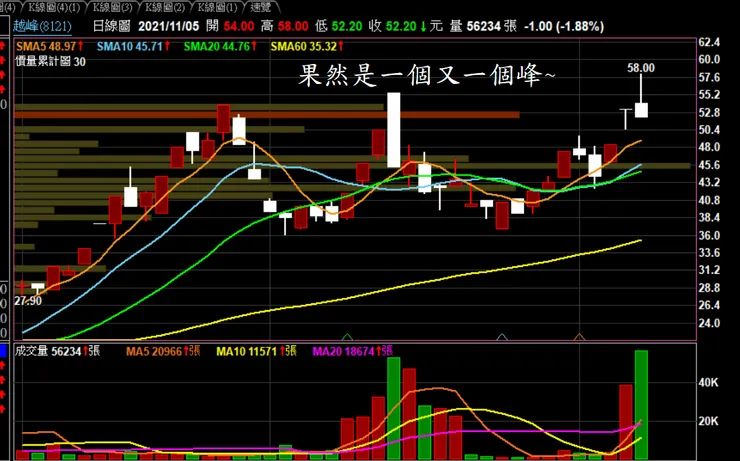Select the SMA10 45.71 indicator label

tap(134, 46)
